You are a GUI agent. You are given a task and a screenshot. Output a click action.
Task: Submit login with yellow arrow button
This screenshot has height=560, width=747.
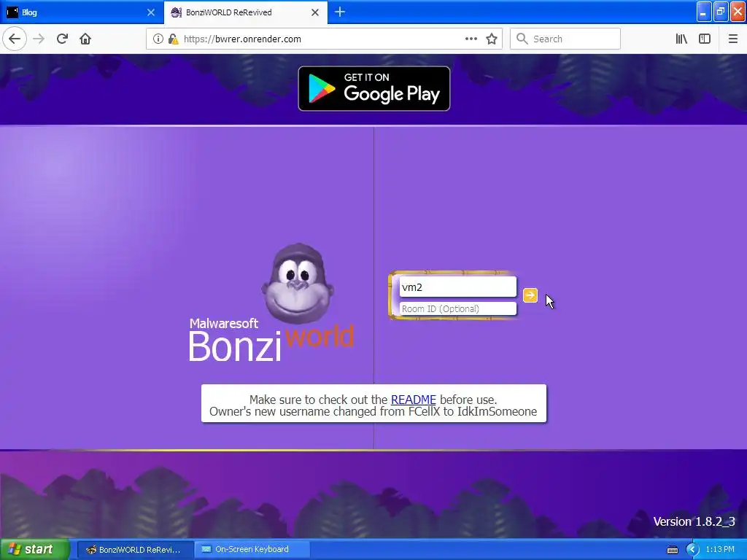point(530,295)
